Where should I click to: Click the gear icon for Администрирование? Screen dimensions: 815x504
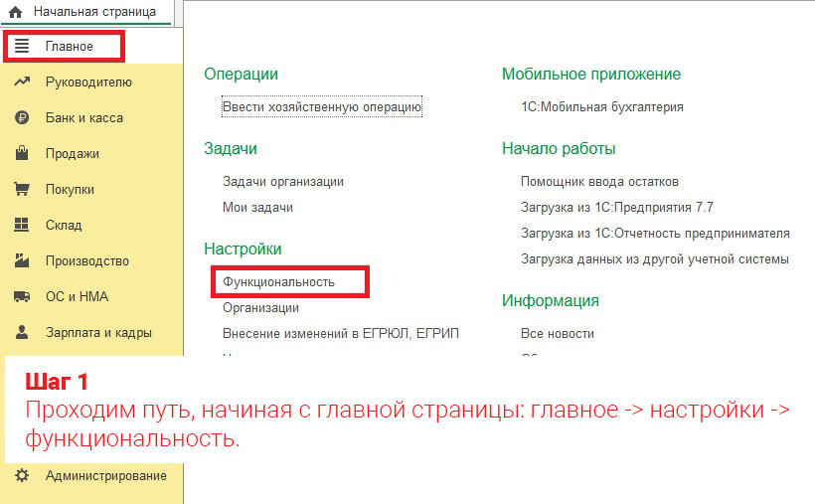click(x=22, y=475)
